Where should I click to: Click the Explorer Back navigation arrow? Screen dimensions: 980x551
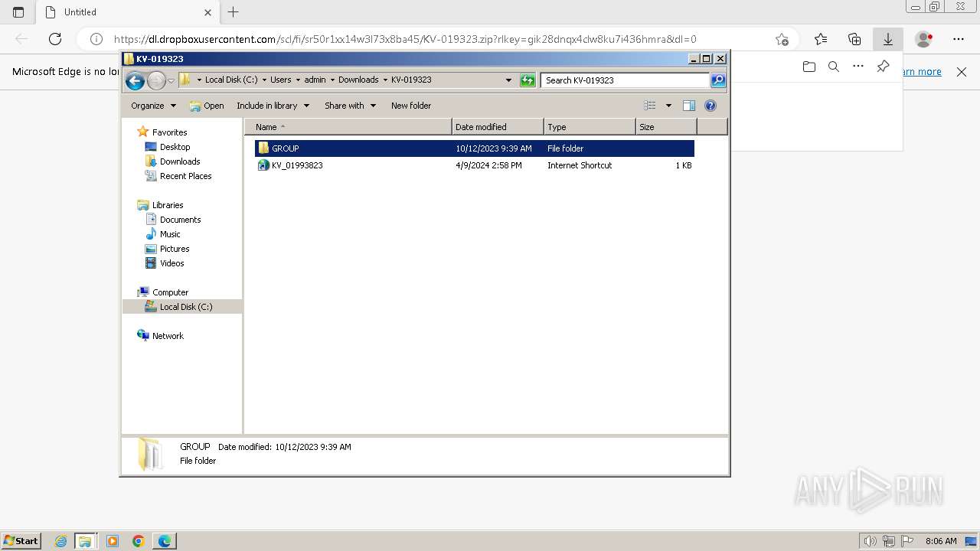point(135,80)
